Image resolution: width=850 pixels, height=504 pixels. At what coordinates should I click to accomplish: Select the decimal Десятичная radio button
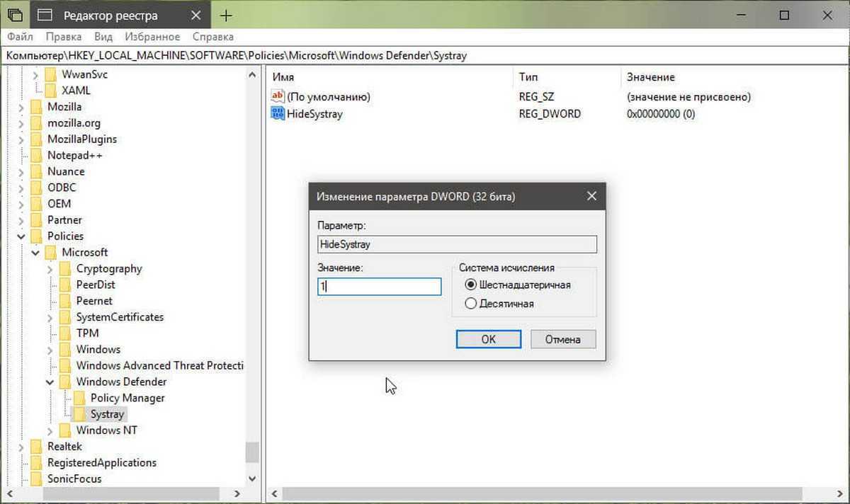tap(470, 304)
